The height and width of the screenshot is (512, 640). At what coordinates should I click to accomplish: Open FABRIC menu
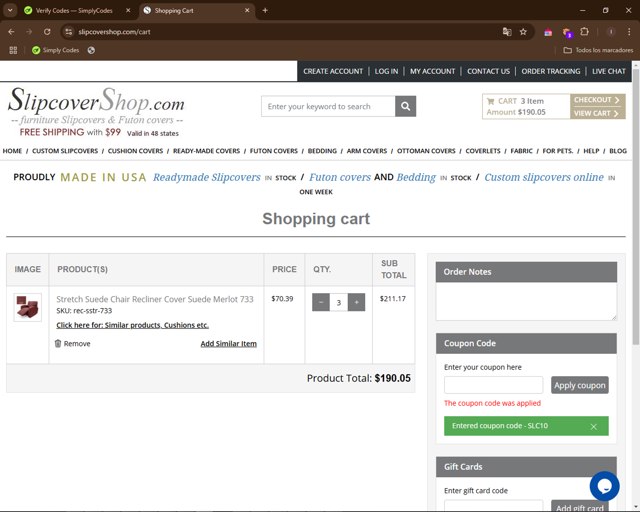(x=521, y=151)
